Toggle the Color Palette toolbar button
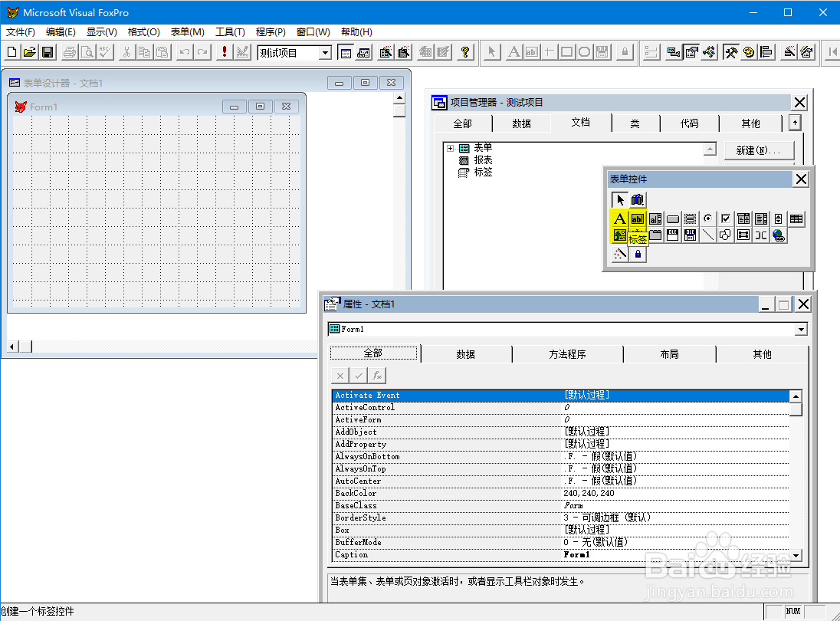Screen dimensions: 840x621 [748, 52]
